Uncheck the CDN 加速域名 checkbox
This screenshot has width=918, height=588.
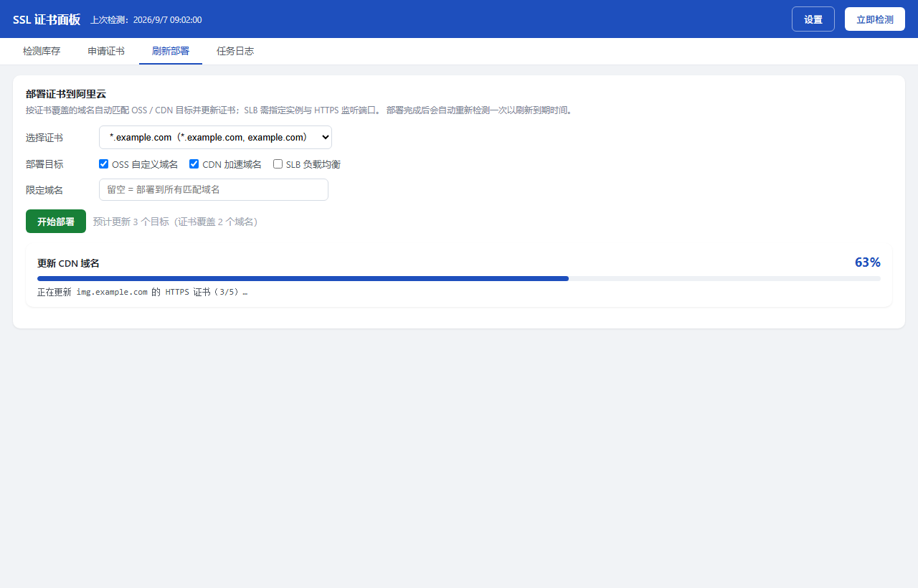(x=194, y=163)
